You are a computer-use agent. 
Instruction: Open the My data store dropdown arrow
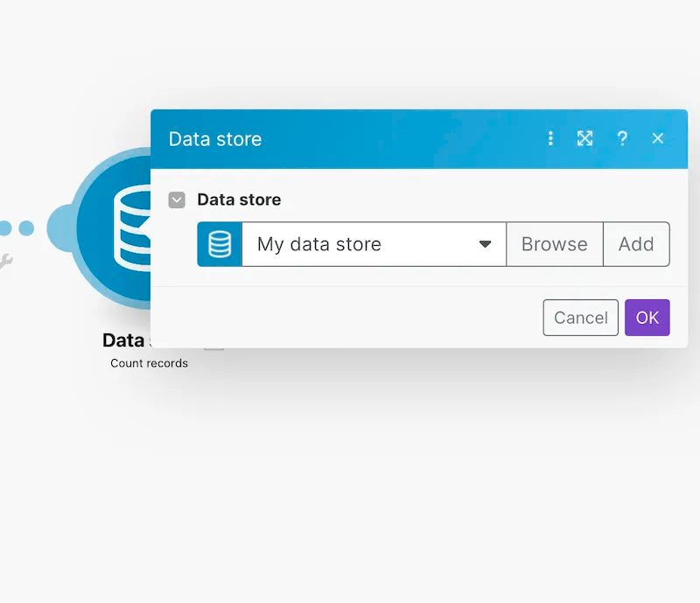[486, 245]
